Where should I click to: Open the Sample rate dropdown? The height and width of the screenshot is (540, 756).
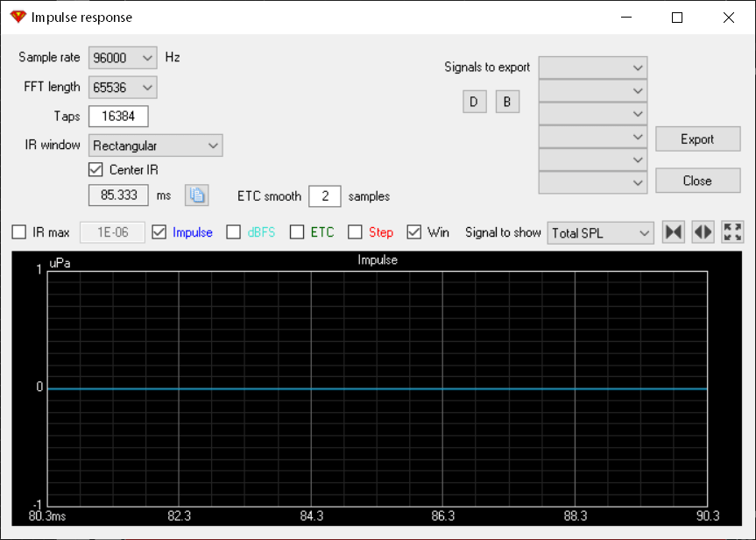tap(123, 58)
